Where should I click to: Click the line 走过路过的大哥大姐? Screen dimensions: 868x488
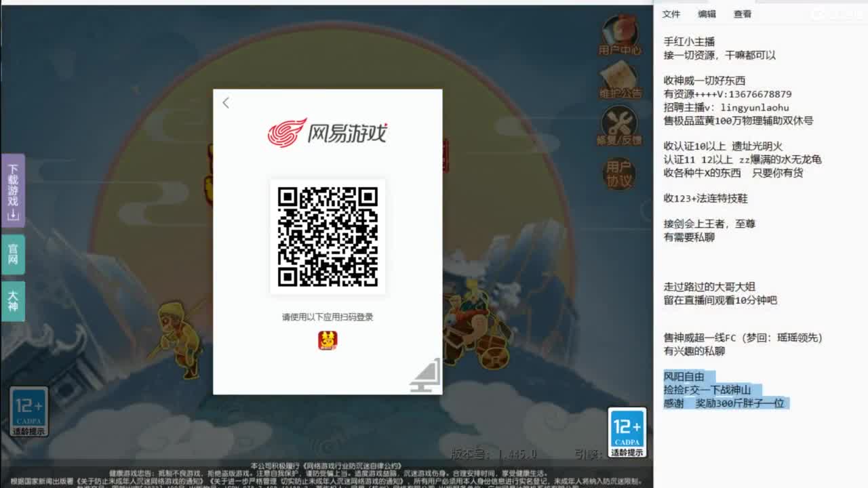[x=709, y=287]
